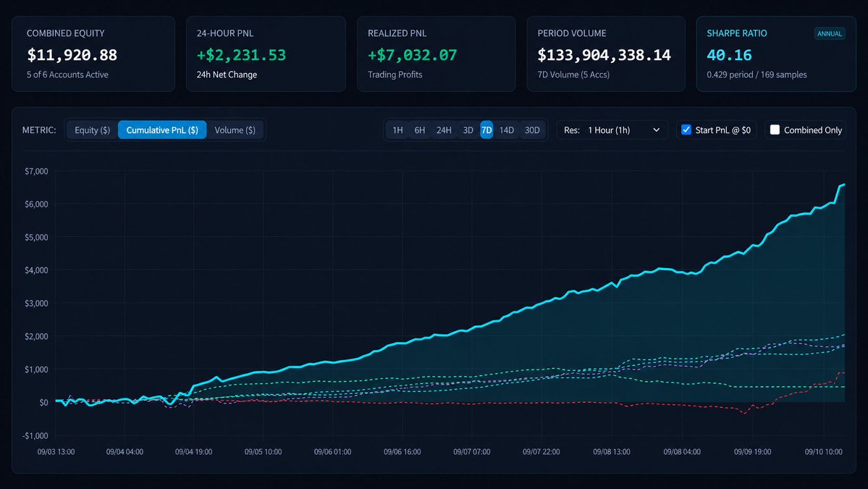The image size is (868, 489).
Task: Click the resolution dropdown chevron arrow
Action: pos(657,130)
